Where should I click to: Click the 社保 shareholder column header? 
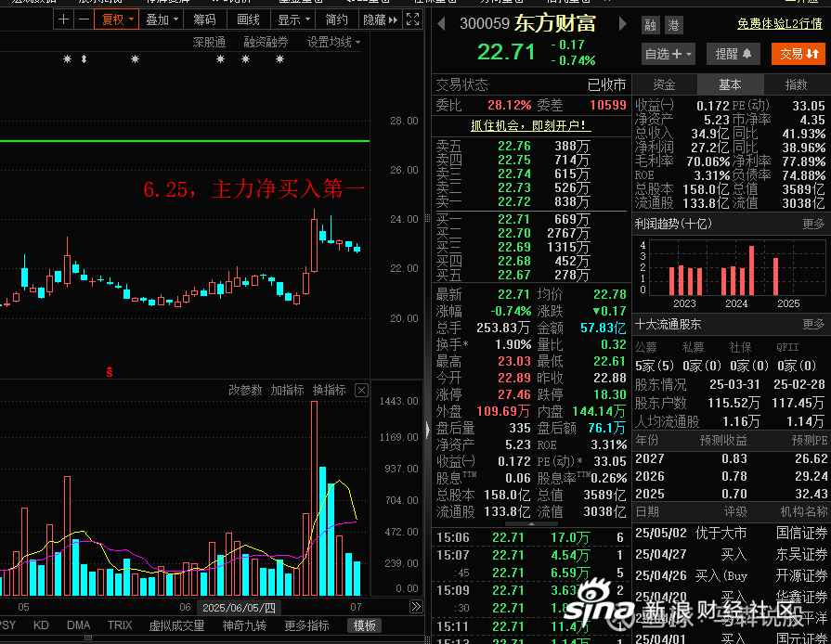(x=740, y=347)
